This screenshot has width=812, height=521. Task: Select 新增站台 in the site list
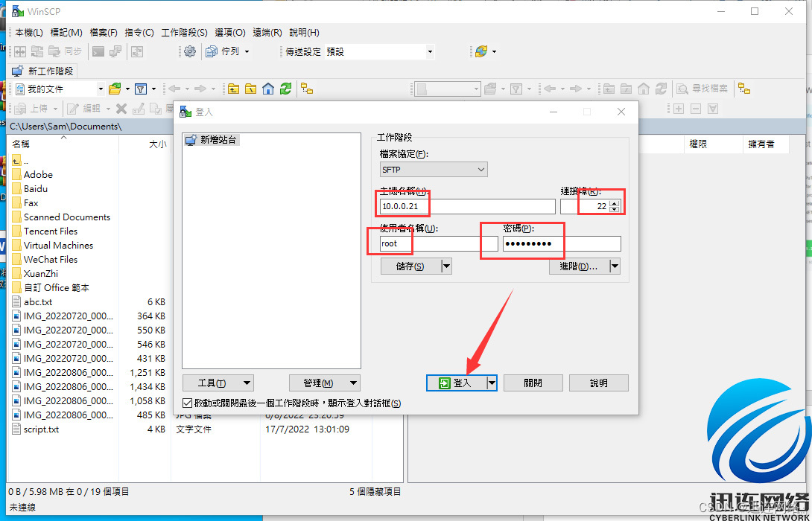(212, 140)
